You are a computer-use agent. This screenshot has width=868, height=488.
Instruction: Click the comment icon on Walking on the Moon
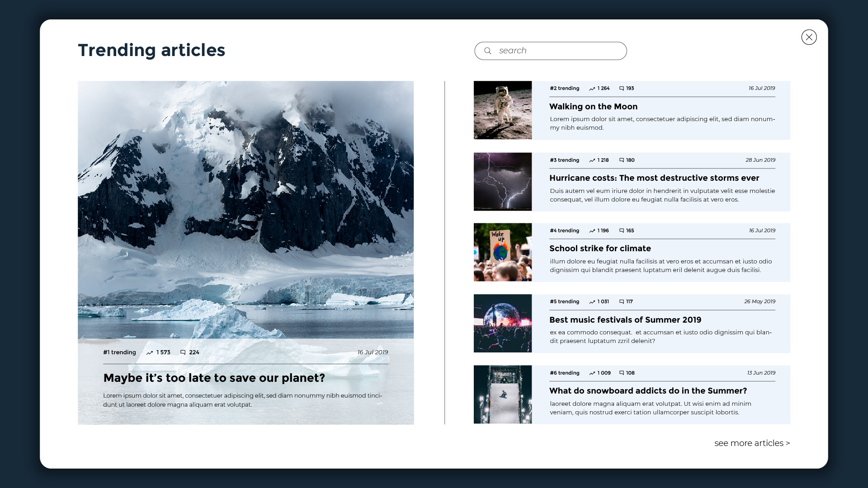click(x=622, y=89)
